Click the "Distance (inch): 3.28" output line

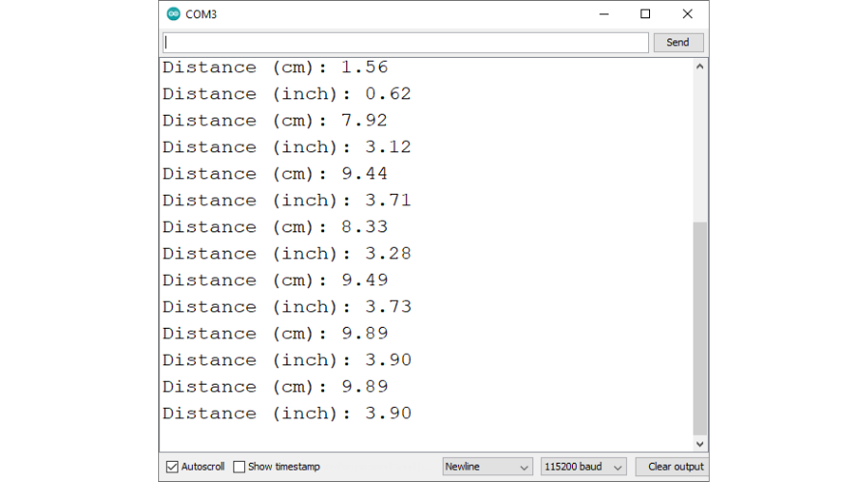coord(286,254)
